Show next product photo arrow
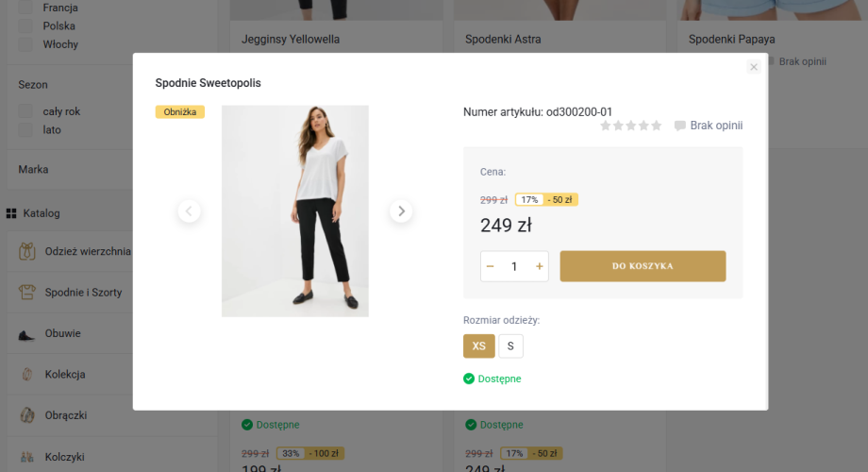This screenshot has width=868, height=472. point(401,211)
